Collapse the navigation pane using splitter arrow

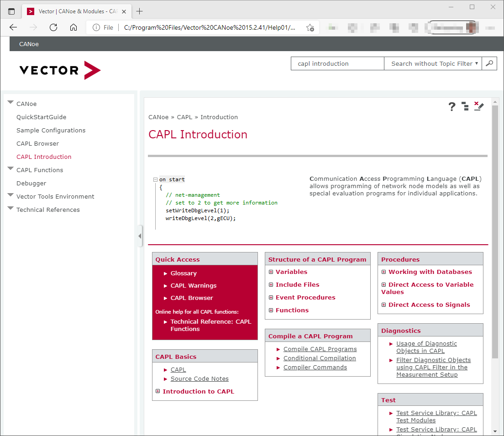tap(140, 236)
